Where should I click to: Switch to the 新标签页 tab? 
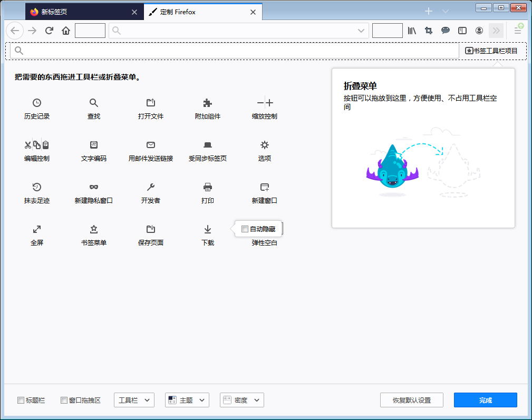click(x=79, y=11)
